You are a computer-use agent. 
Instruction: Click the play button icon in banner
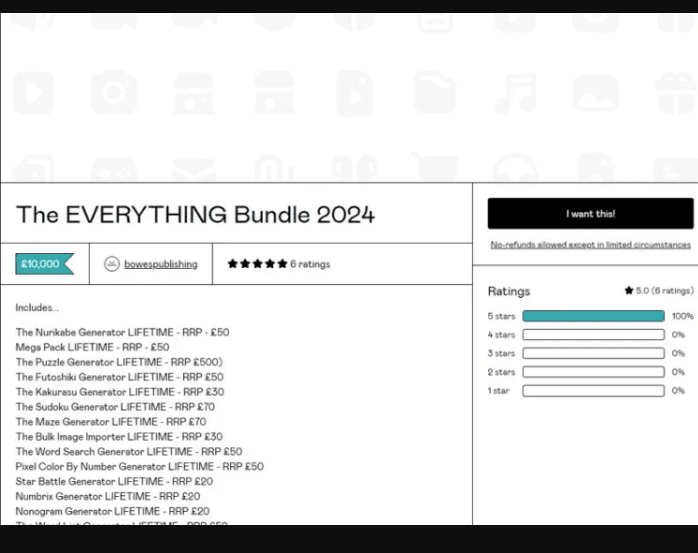(x=33, y=93)
